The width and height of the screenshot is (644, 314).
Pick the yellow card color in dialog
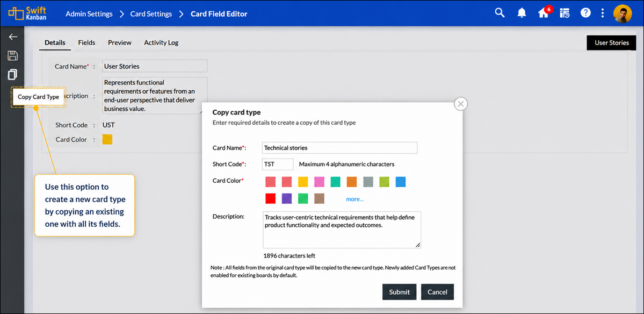pos(303,182)
